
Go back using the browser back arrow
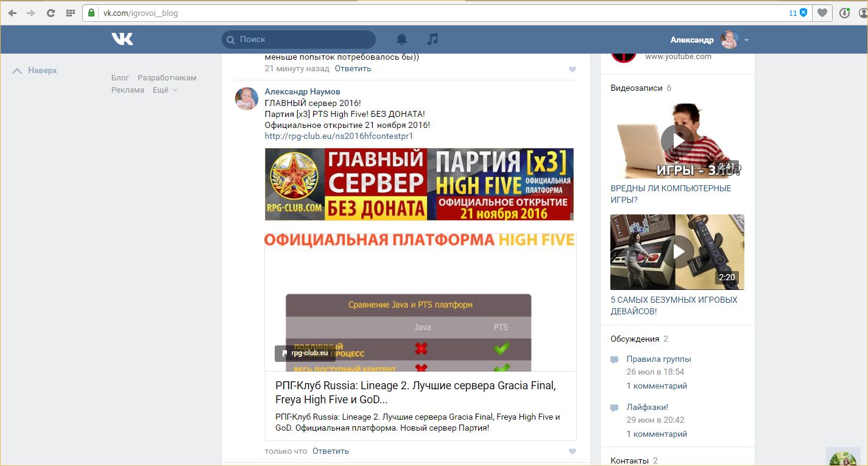pyautogui.click(x=12, y=13)
